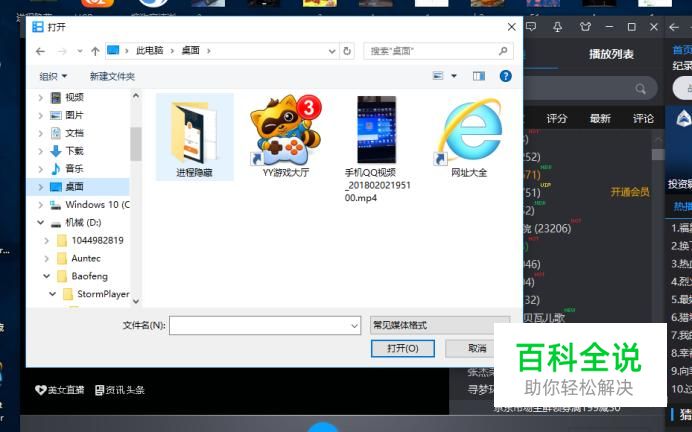Screen dimensions: 692x432
Task: Go up one folder level arrow
Action: coord(95,52)
